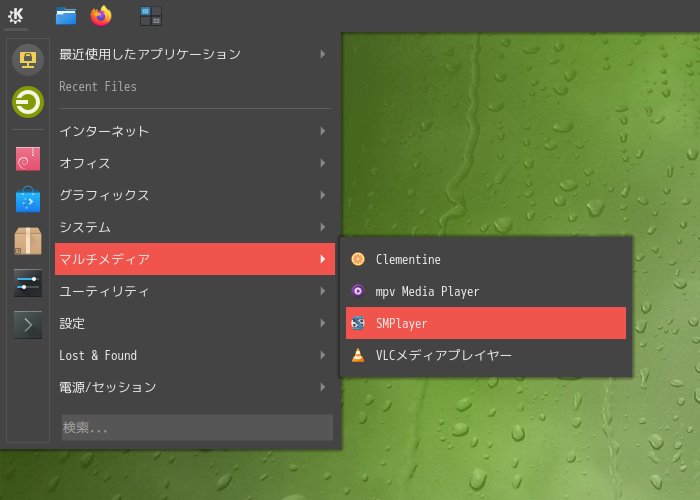The image size is (700, 500).
Task: Open the pink Debian package archive icon
Action: click(x=28, y=159)
